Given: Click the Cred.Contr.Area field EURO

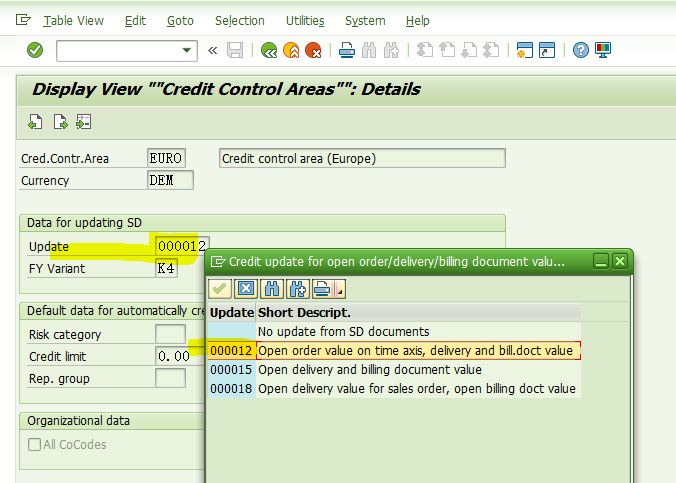Looking at the screenshot, I should pos(166,158).
